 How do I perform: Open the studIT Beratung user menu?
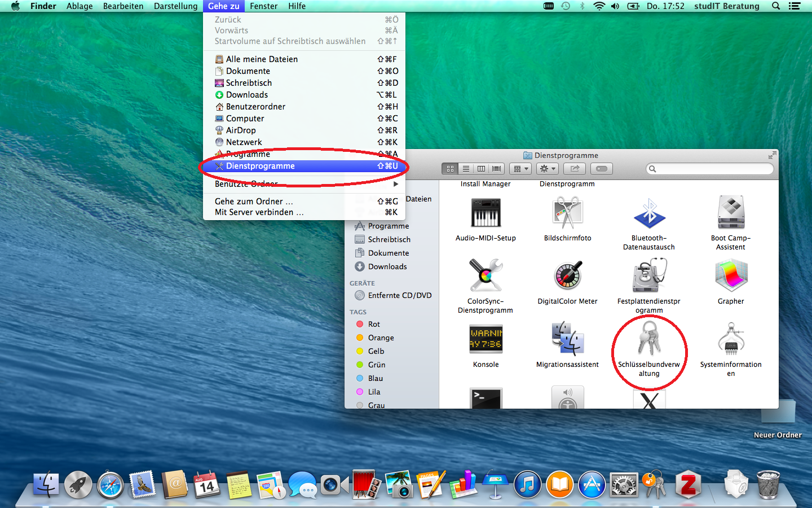[726, 6]
